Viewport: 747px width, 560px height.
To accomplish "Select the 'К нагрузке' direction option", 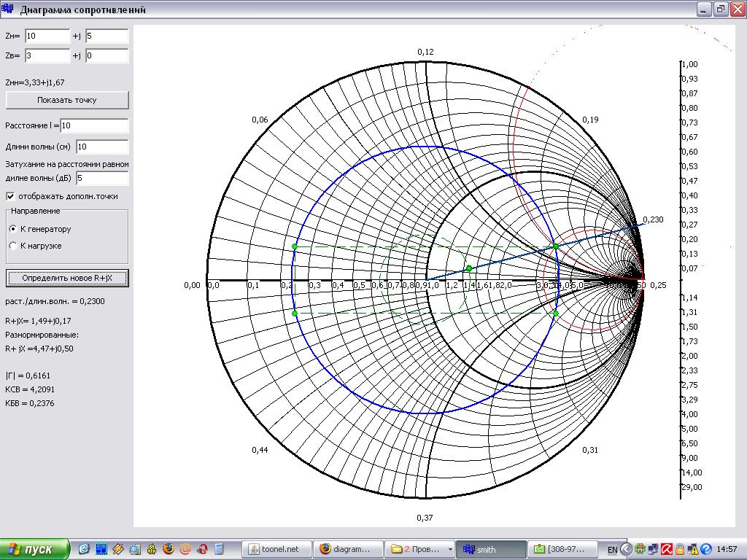I will click(x=12, y=246).
